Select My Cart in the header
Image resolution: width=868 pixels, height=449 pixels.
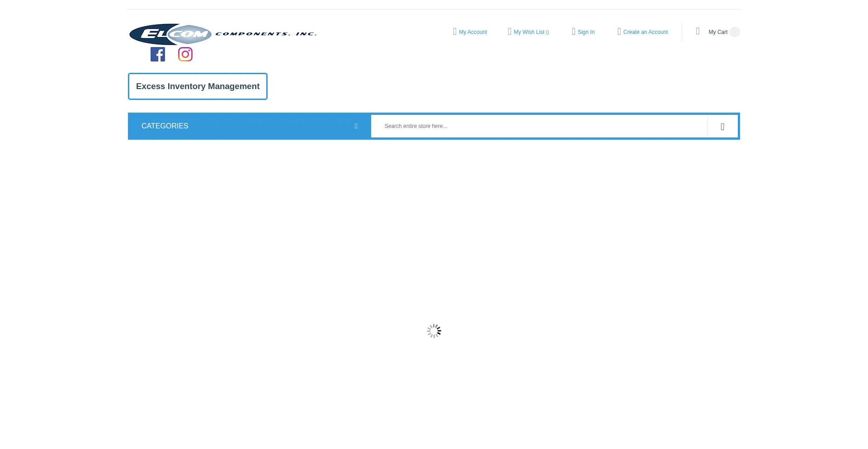pyautogui.click(x=718, y=32)
